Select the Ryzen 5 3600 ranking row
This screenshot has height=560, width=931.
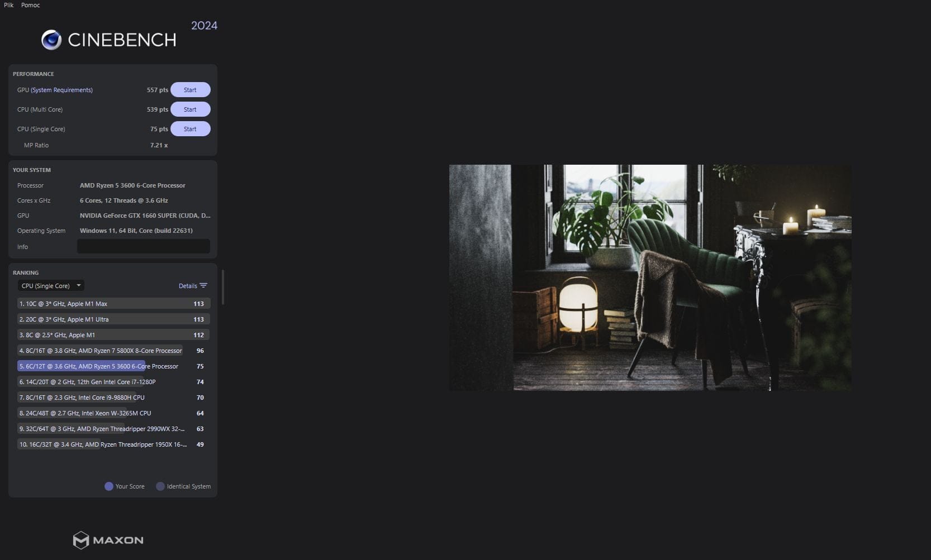113,366
